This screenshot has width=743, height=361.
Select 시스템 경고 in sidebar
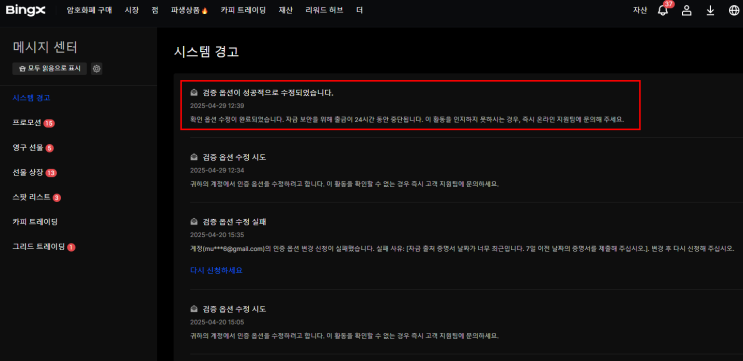(x=32, y=98)
